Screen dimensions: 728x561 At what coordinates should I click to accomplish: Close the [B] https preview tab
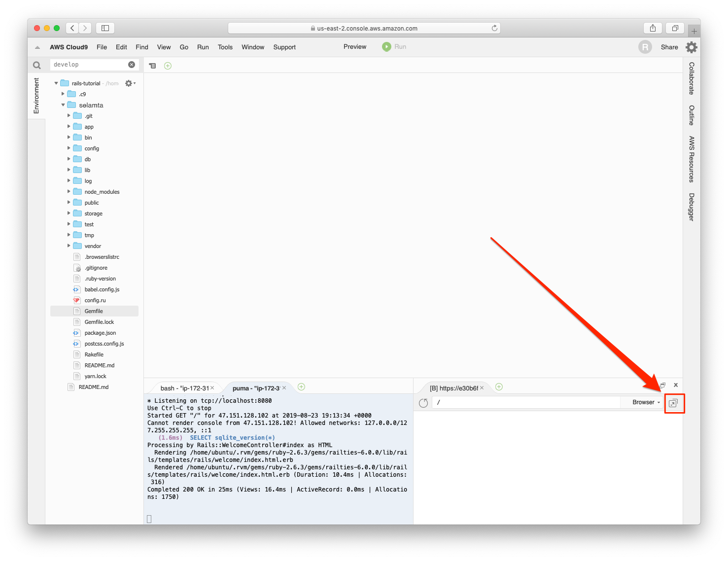coord(482,388)
